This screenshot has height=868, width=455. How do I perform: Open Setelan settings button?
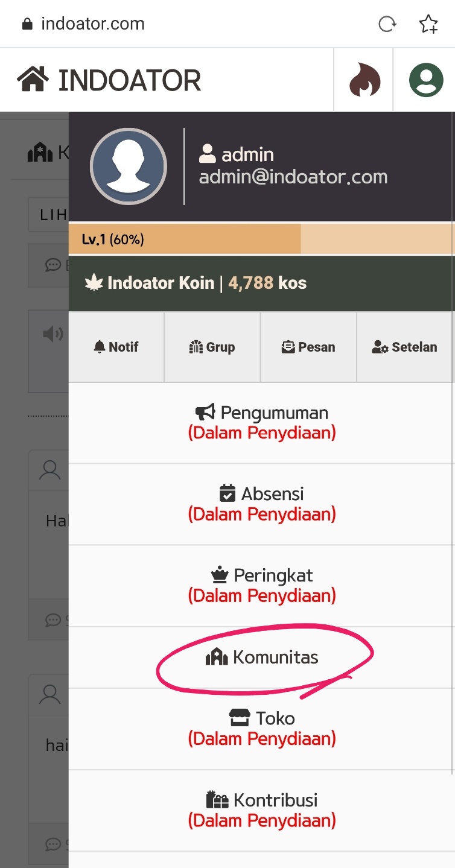tap(405, 347)
